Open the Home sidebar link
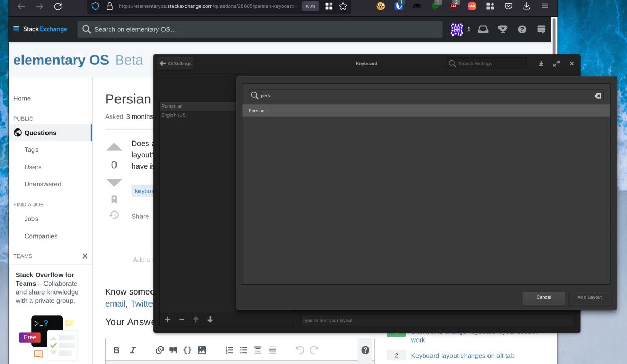627x364 pixels. point(22,98)
